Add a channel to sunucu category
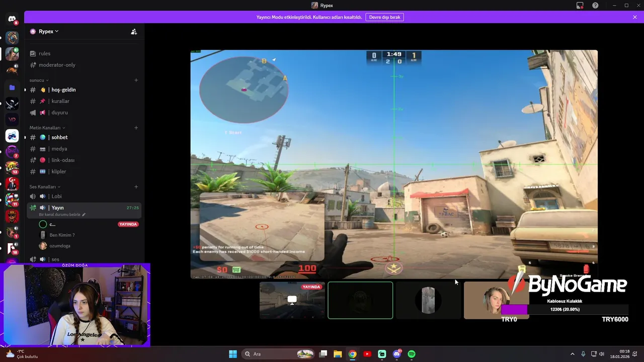 (136, 80)
